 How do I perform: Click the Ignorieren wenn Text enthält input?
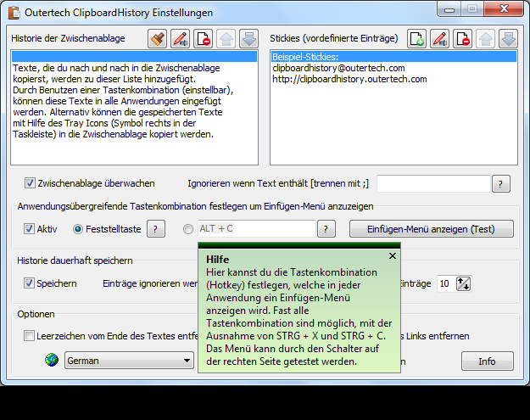[433, 183]
